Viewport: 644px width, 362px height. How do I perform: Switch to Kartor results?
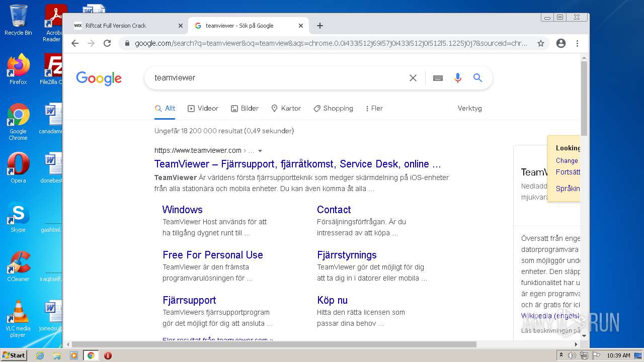click(x=286, y=109)
